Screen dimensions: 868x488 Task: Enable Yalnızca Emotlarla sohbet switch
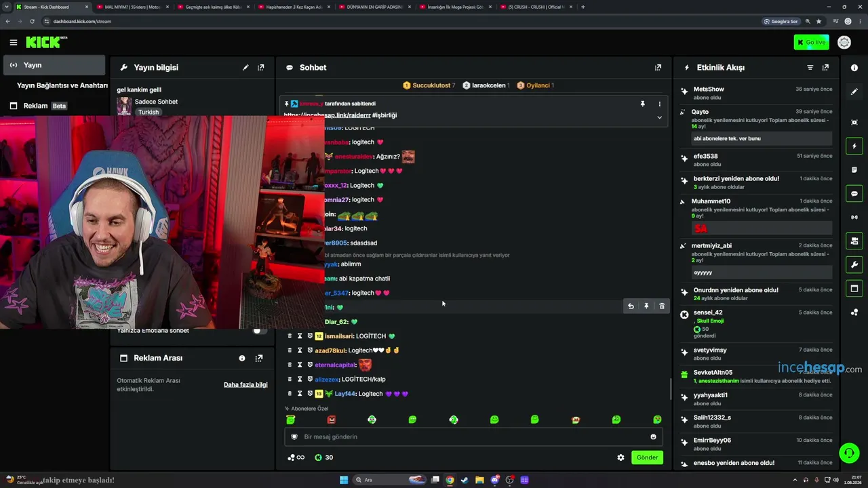coord(258,331)
